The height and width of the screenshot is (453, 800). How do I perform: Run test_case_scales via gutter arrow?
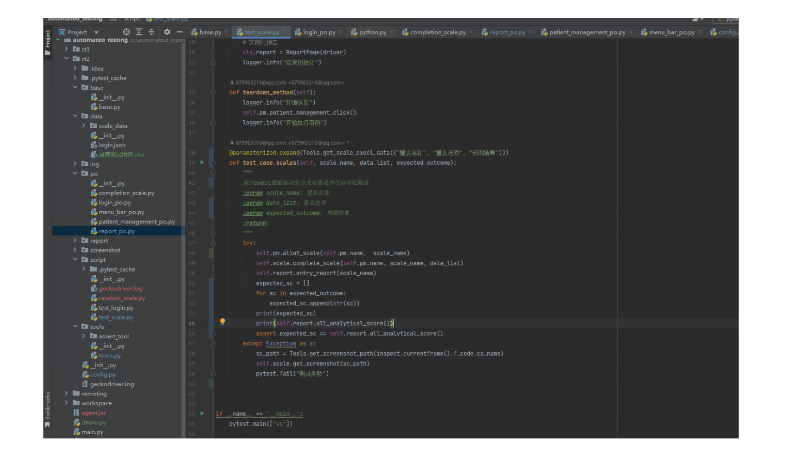click(202, 163)
